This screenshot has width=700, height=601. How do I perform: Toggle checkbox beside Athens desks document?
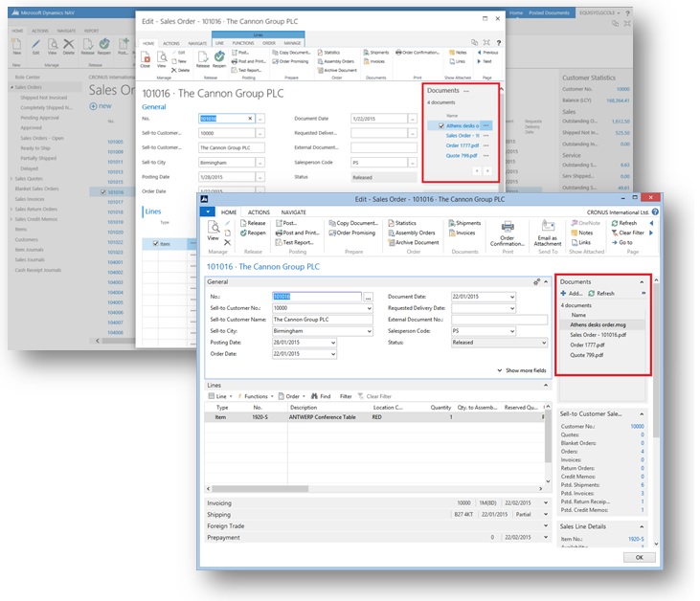click(x=440, y=125)
